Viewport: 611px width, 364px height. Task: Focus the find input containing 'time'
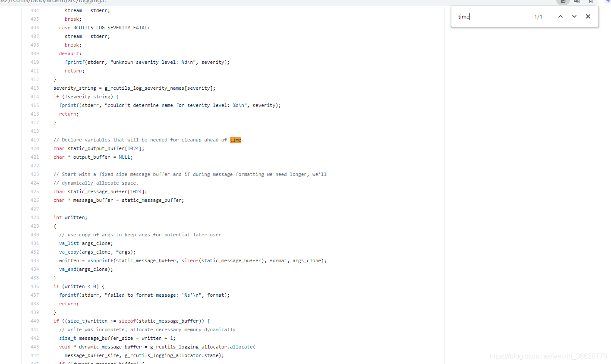tap(492, 16)
